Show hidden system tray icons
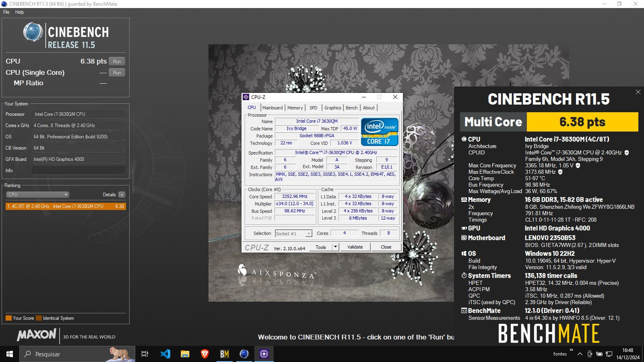Image resolution: width=644 pixels, height=362 pixels. coord(580,354)
